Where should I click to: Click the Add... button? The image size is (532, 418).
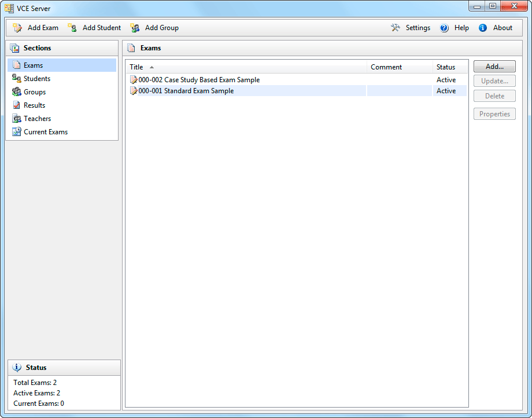tap(494, 67)
